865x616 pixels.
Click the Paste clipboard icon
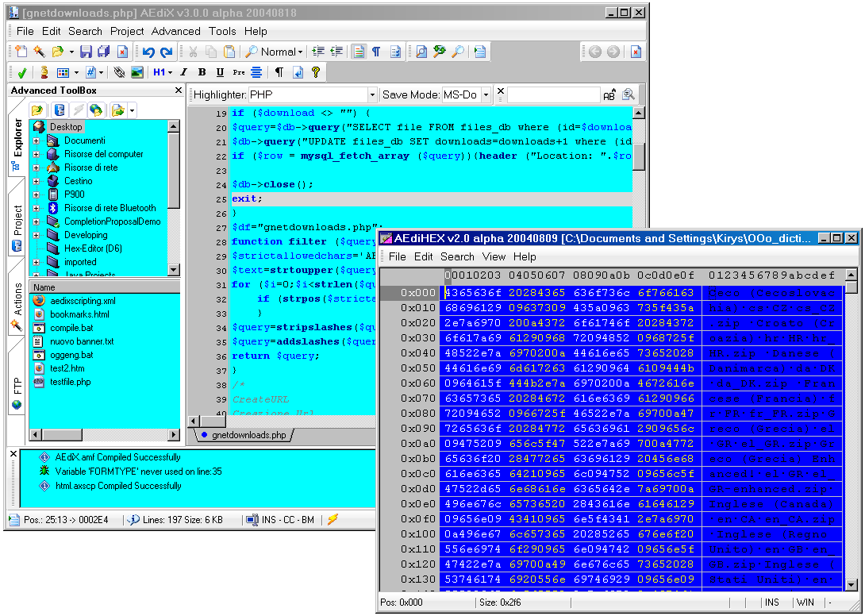[x=229, y=52]
